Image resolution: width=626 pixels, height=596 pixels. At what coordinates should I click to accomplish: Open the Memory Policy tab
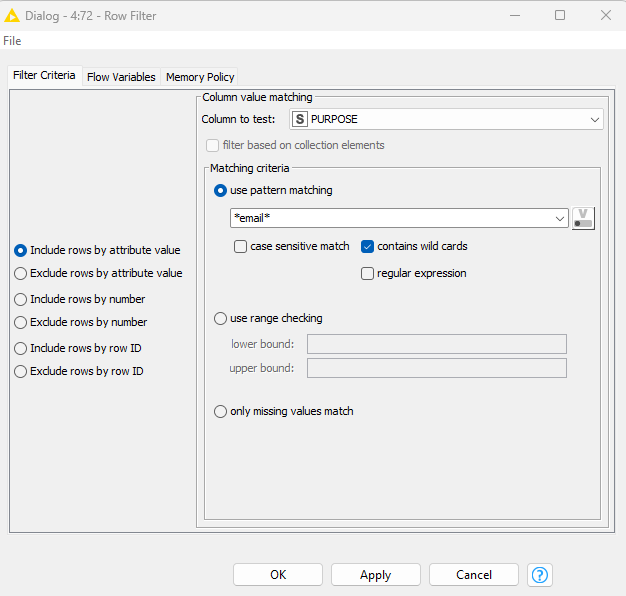click(200, 77)
